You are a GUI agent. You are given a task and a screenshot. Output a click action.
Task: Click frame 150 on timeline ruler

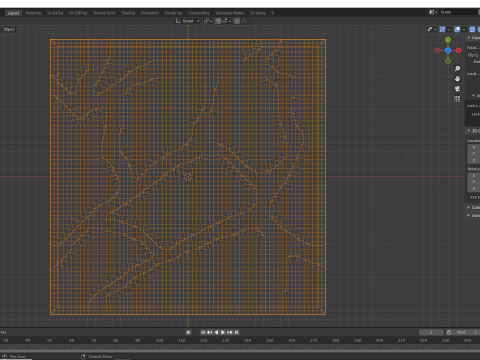[x=269, y=341]
